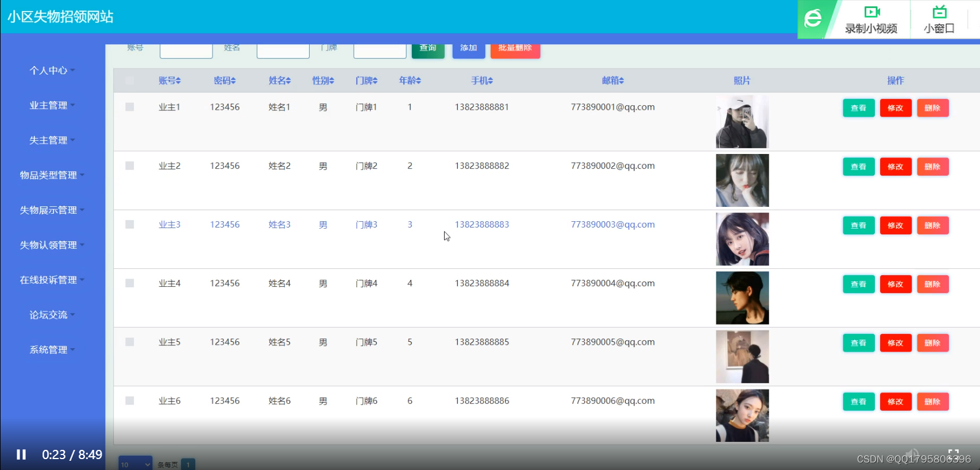Click 修改 for 业主5 row
The height and width of the screenshot is (470, 980).
point(896,343)
